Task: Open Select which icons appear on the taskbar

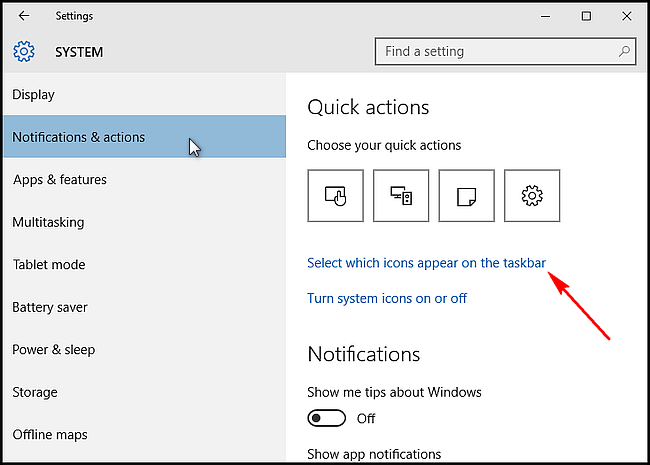Action: click(x=427, y=263)
